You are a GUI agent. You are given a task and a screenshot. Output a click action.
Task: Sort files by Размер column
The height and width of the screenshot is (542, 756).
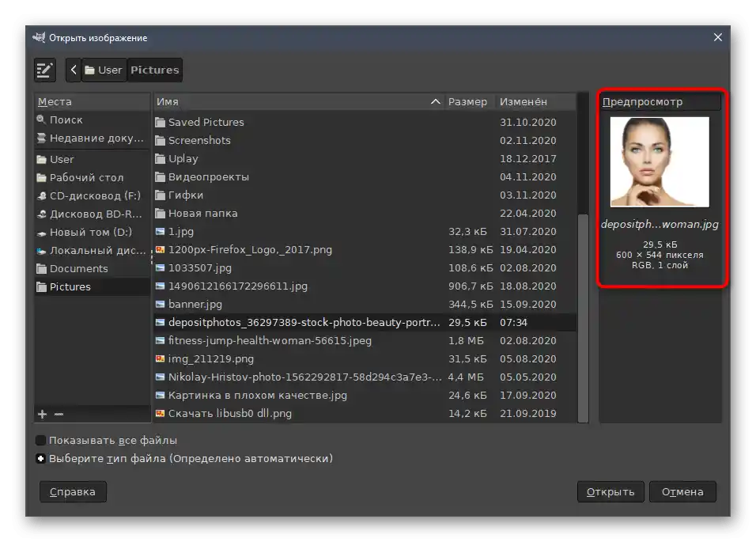[x=470, y=102]
